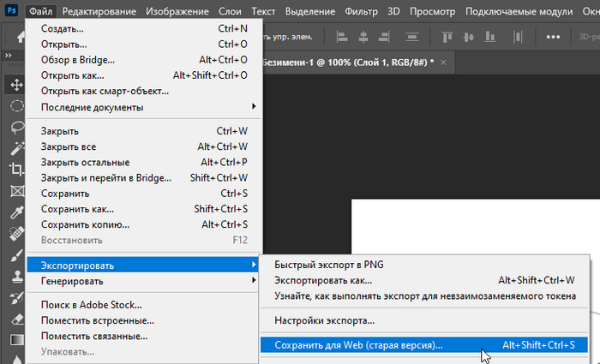The width and height of the screenshot is (600, 364).
Task: Click the align left edges icon
Action: click(x=342, y=37)
